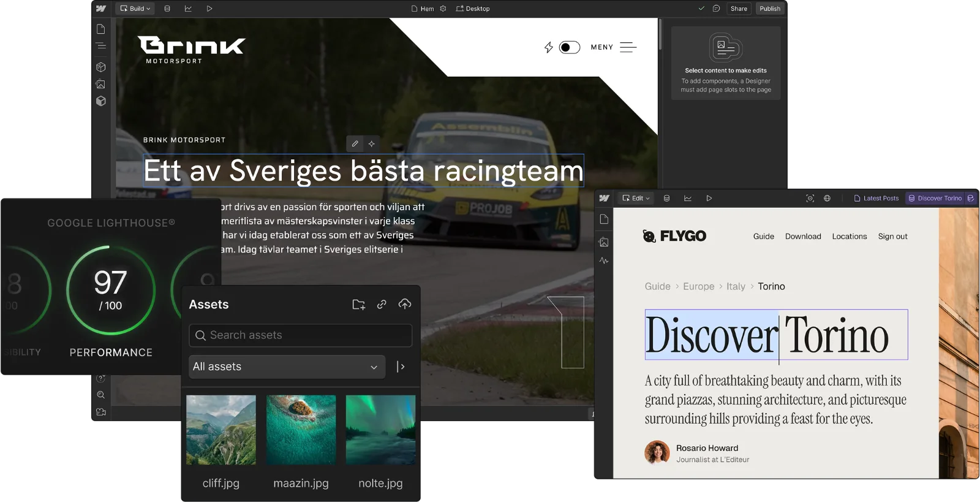This screenshot has height=502, width=980.
Task: Select the nolte.jpg thumbnail
Action: 380,430
